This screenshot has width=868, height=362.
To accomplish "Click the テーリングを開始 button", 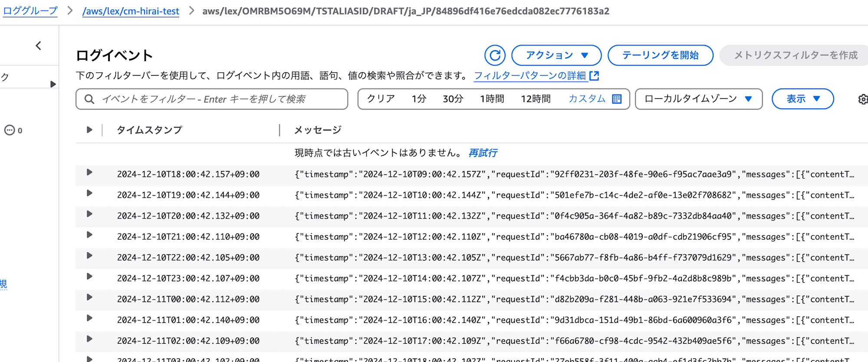I will click(x=660, y=55).
